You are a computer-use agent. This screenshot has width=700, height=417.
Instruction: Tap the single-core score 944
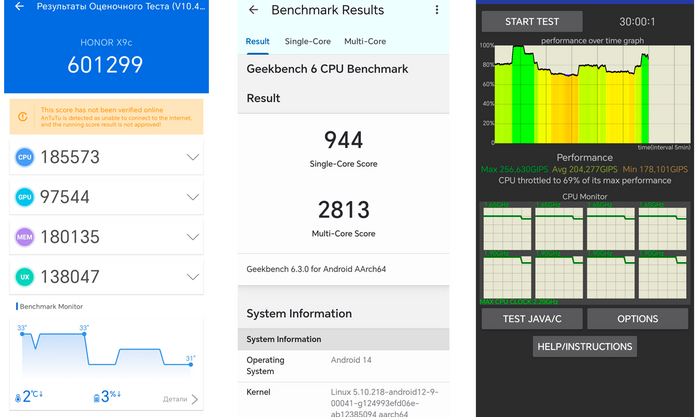click(343, 140)
